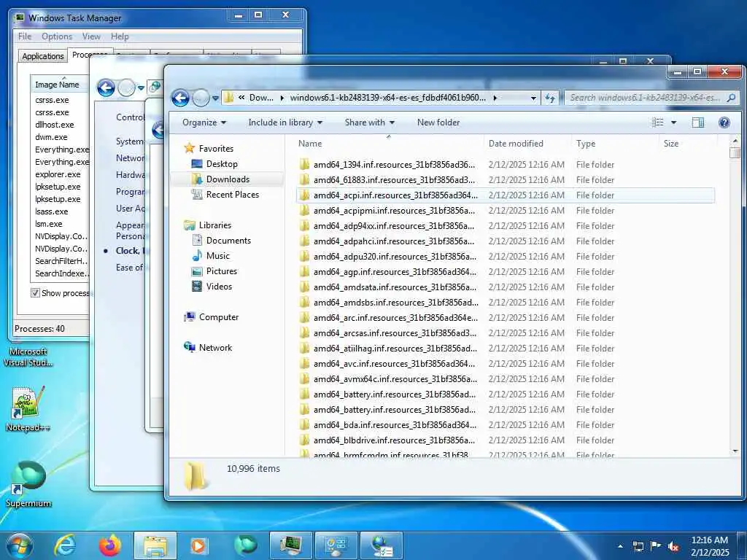747x560 pixels.
Task: Open Desktop in Favorites
Action: click(222, 164)
